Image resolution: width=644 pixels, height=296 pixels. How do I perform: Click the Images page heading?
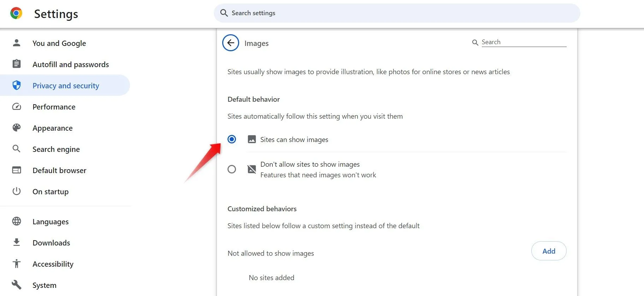coord(256,43)
